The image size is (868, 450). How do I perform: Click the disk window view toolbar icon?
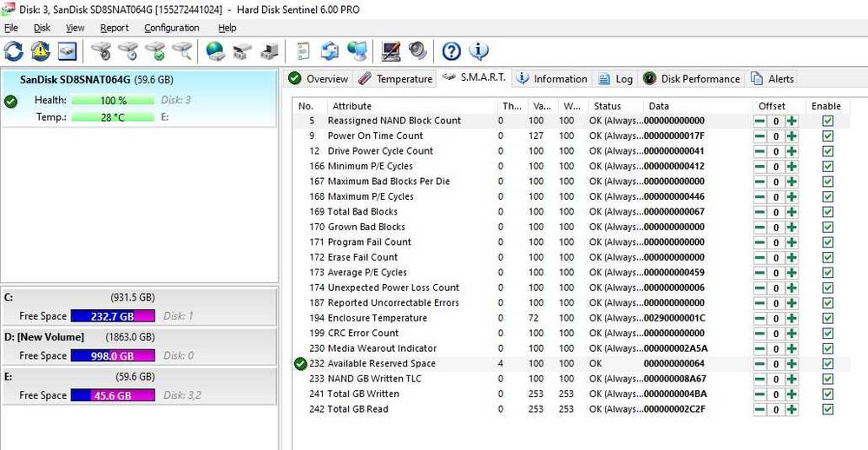click(68, 51)
